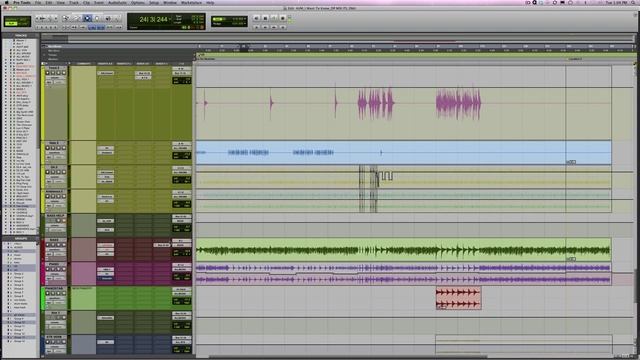Screen dimensions: 640x360
Task: Click the transport Play button
Action: pyautogui.click(x=274, y=18)
